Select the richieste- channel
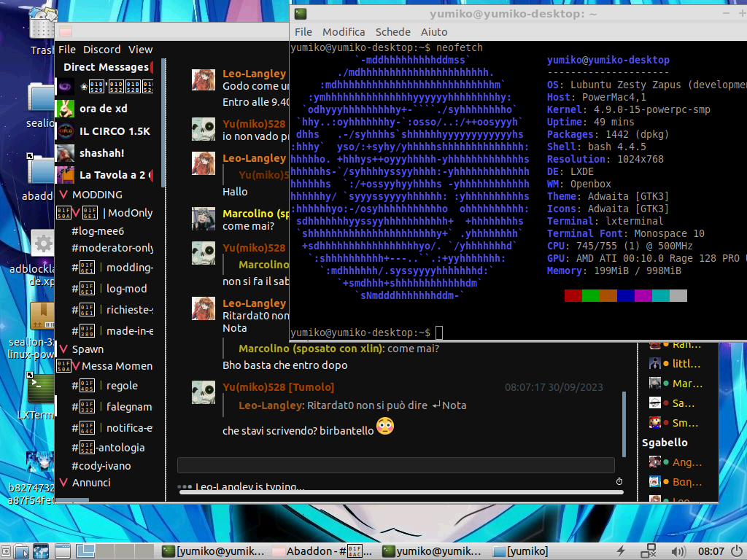The image size is (747, 560). 112,309
